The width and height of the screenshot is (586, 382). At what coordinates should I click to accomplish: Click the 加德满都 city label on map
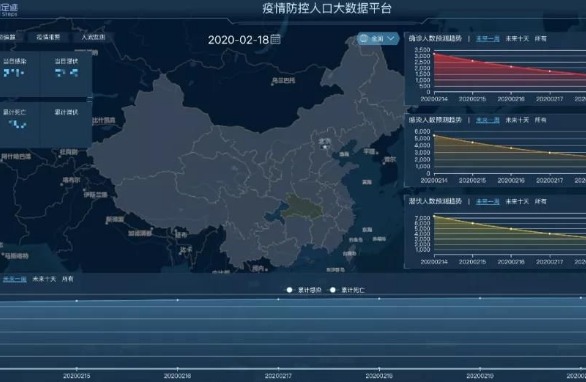[x=141, y=233]
